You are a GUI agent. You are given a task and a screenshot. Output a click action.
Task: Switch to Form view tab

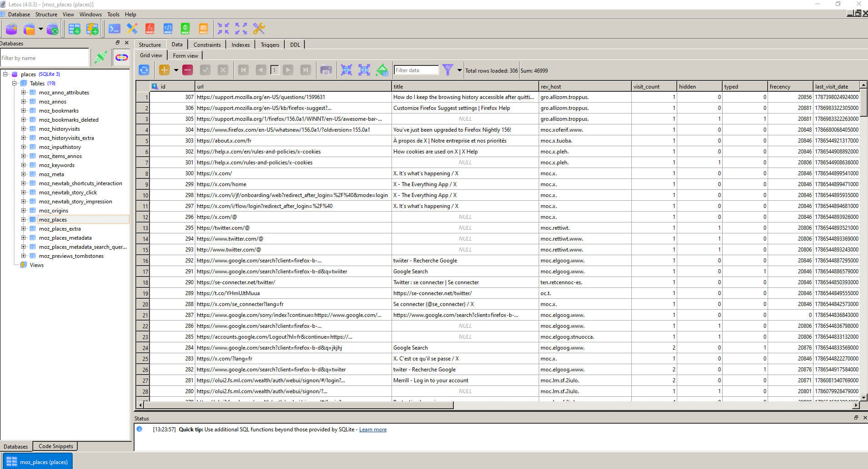click(185, 55)
